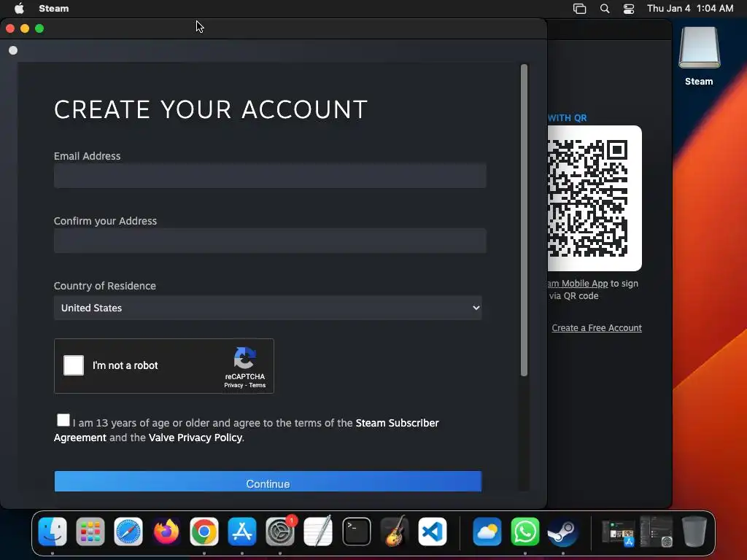Check the I'm not a robot box
This screenshot has height=560, width=747.
(x=74, y=365)
